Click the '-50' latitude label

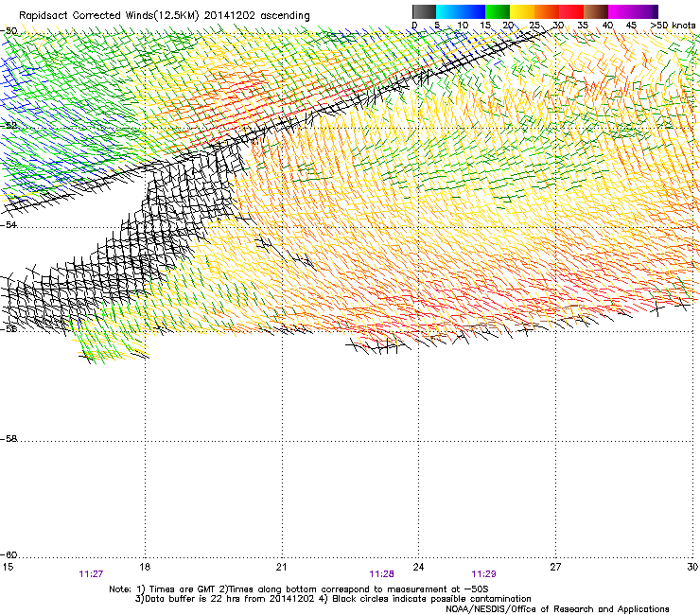pyautogui.click(x=9, y=31)
